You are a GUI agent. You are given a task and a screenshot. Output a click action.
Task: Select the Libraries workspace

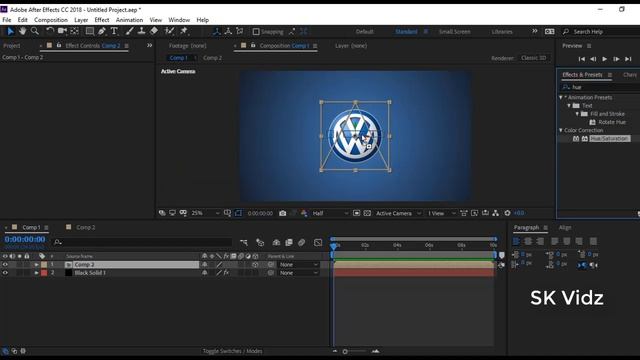coord(502,31)
